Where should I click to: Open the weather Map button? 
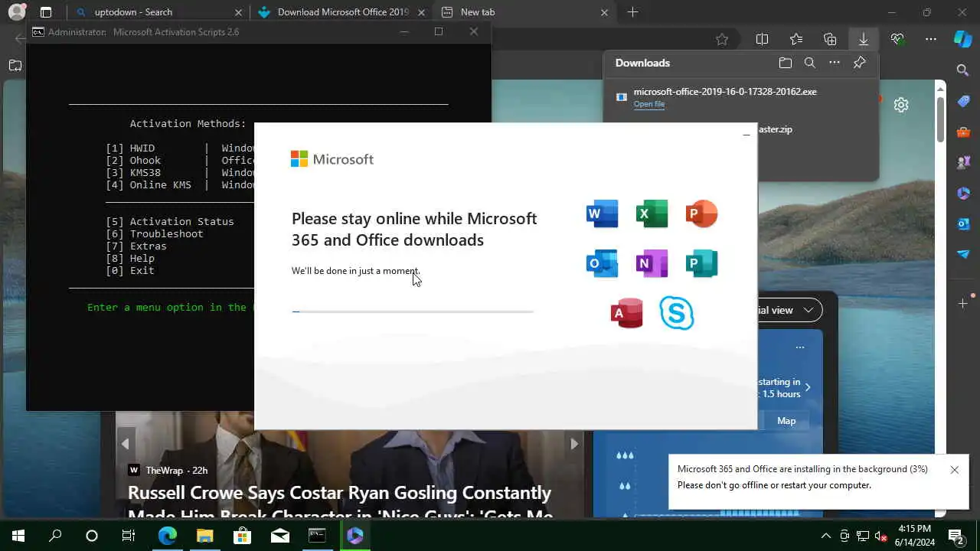tap(786, 420)
